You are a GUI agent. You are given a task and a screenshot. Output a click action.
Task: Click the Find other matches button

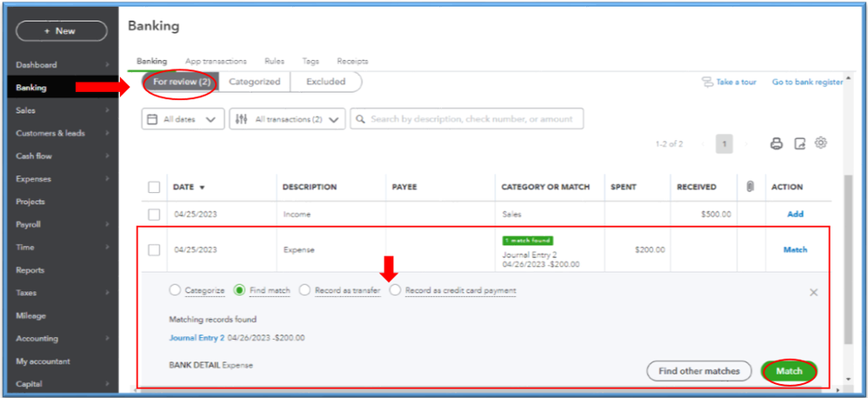click(699, 371)
